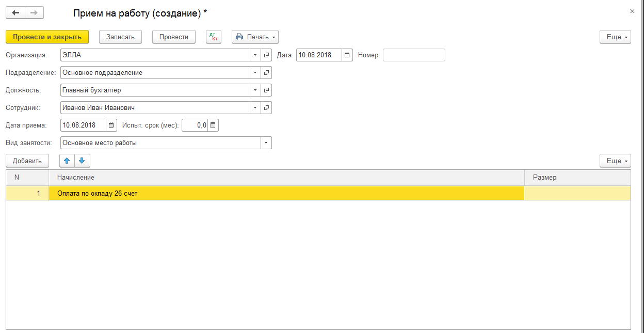Viewport: 644px width, 333px height.
Task: Click the Добавить button
Action: pos(27,161)
